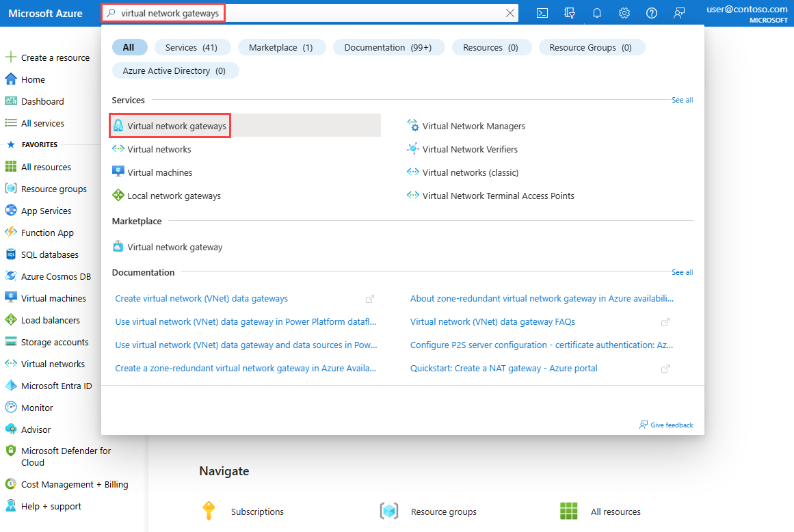Open All resources grid icon under Navigate
Image resolution: width=794 pixels, height=532 pixels.
[x=569, y=511]
